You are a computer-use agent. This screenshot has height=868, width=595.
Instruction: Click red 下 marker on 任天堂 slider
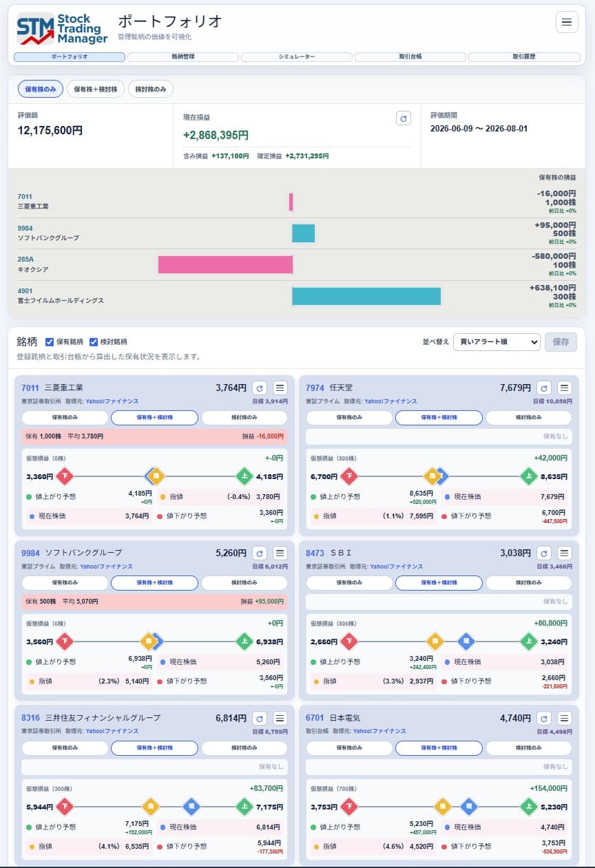349,476
